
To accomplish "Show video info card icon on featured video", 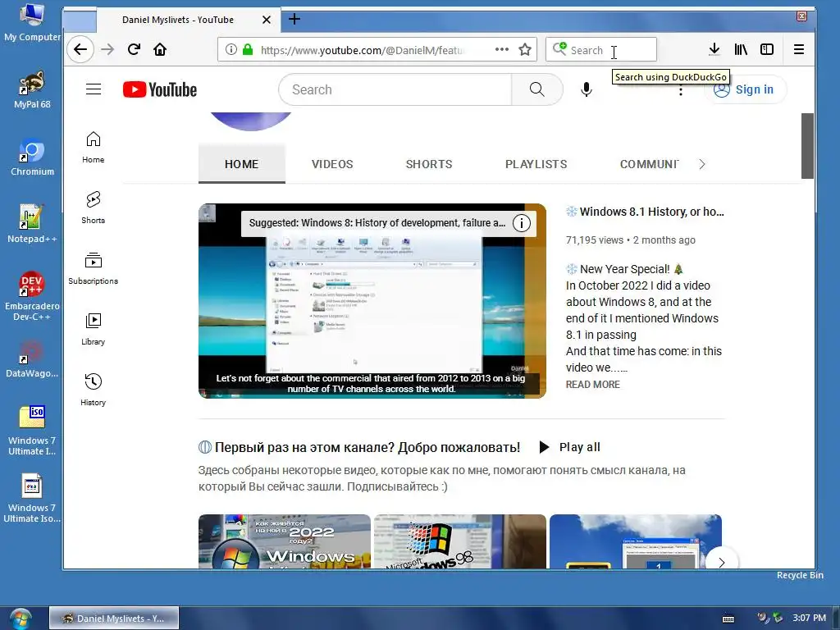I will 521,223.
